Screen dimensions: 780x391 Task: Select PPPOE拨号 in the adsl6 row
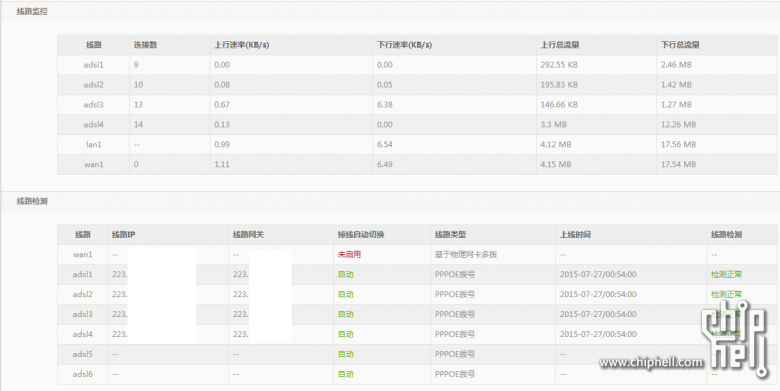(455, 374)
